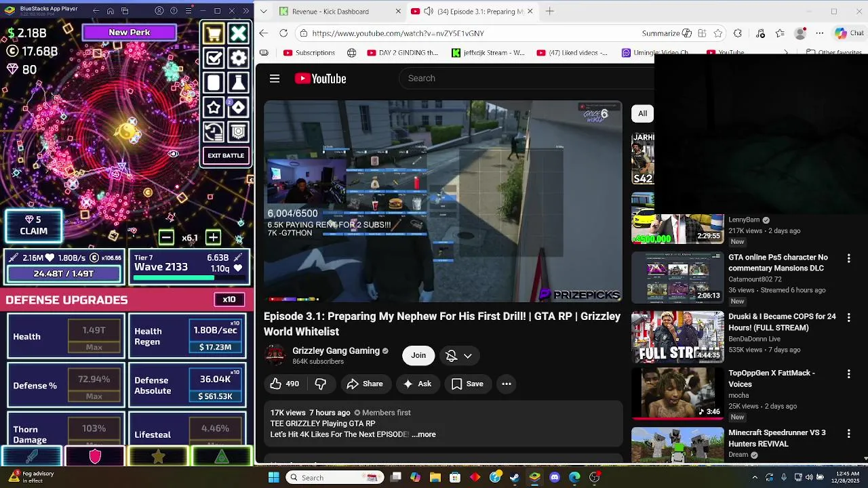Open YouTube guide hamburger menu
Image resolution: width=868 pixels, height=488 pixels.
[x=275, y=79]
